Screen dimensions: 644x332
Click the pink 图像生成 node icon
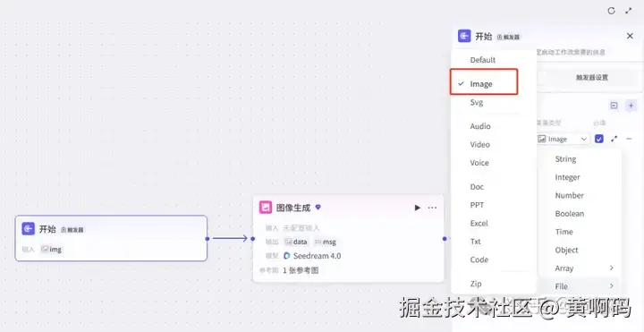[x=266, y=208]
